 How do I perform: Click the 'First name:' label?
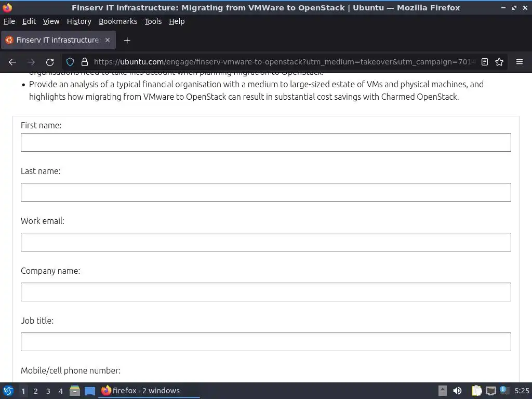(x=41, y=125)
